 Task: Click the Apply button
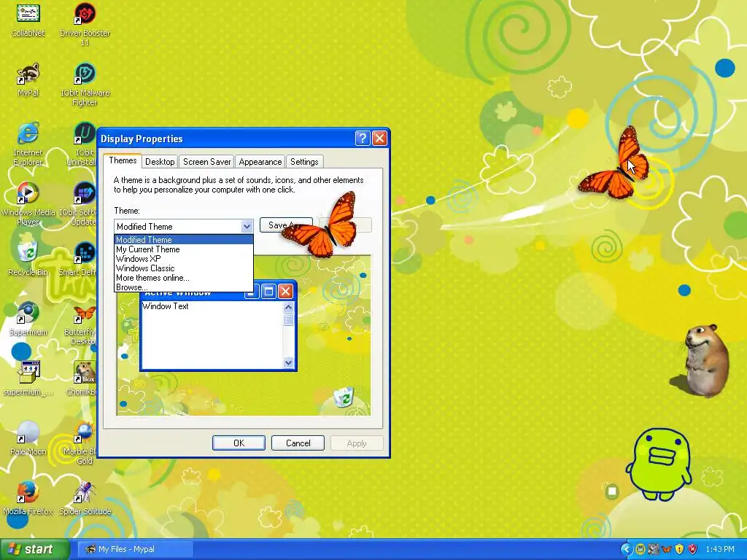(x=357, y=443)
